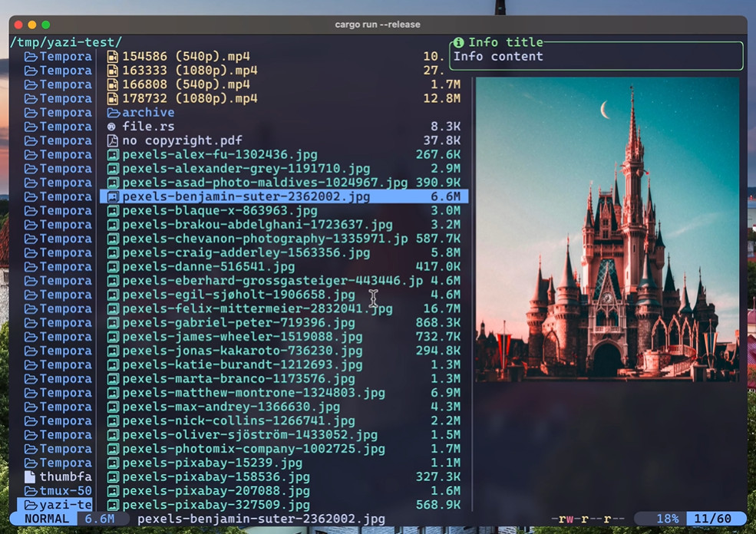Click the image icon beside pexels-danne-516541.jpg
The height and width of the screenshot is (534, 756).
pyautogui.click(x=113, y=266)
